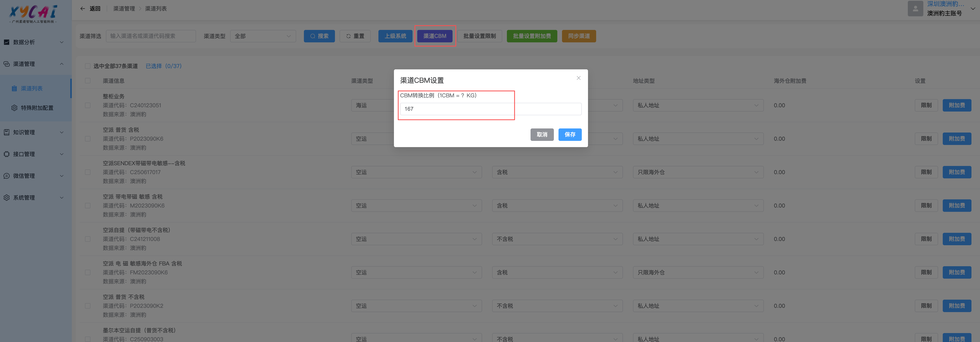Toggle 选中全部37条渠道 checkbox
Viewport: 980px width, 342px height.
point(88,66)
